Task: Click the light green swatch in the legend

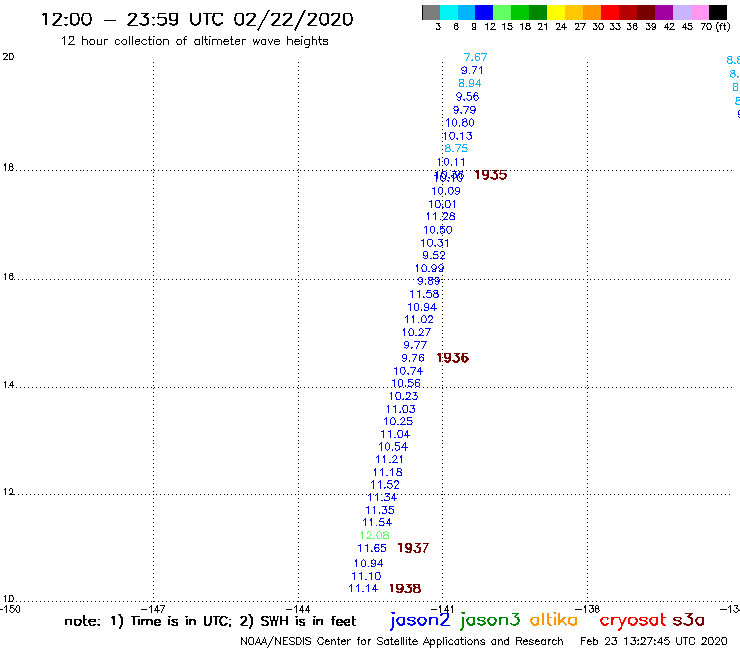Action: click(502, 12)
